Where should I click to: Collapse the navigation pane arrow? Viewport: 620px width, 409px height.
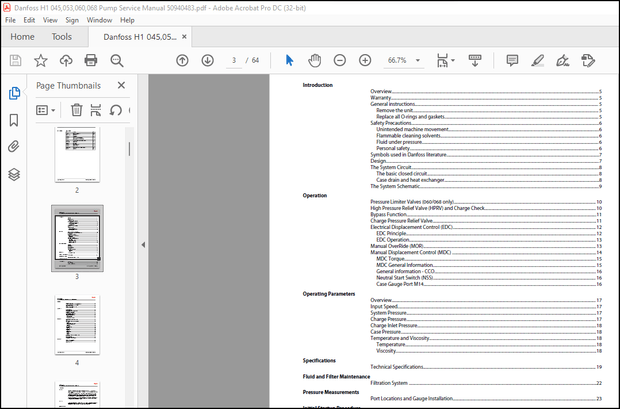tap(143, 245)
